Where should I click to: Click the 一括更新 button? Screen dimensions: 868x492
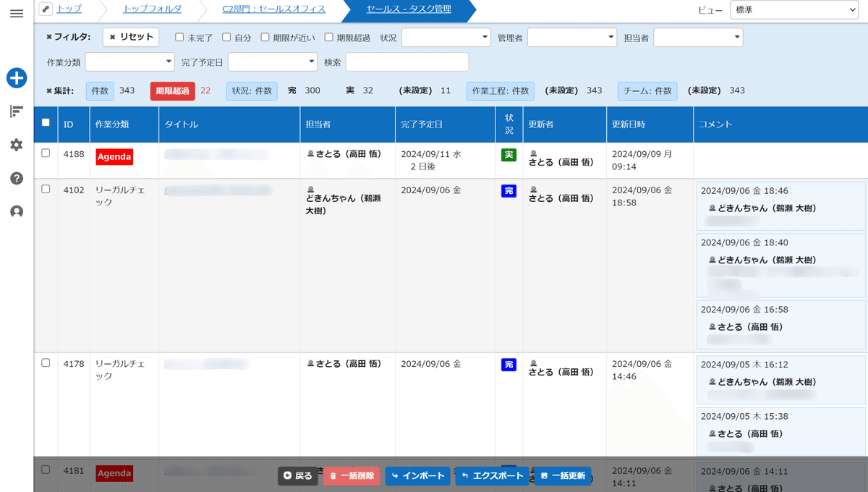pos(562,476)
